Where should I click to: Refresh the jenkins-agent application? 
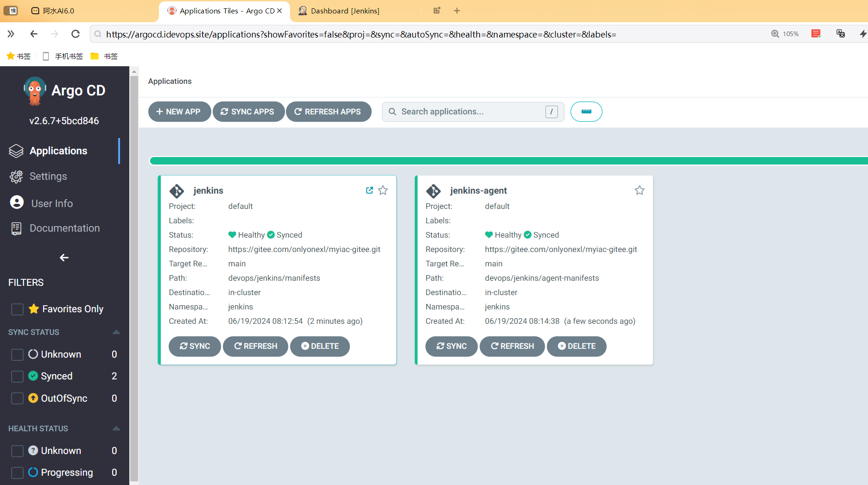[512, 346]
